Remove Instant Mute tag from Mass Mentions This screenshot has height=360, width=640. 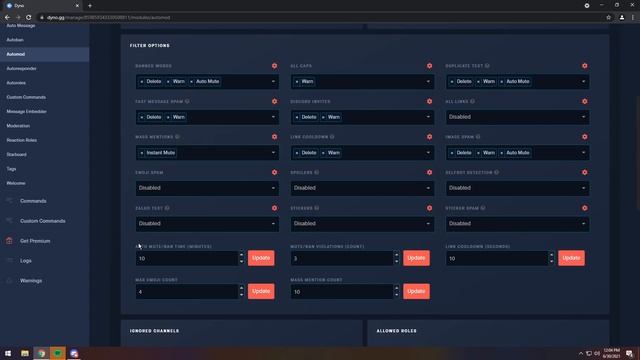tap(142, 153)
